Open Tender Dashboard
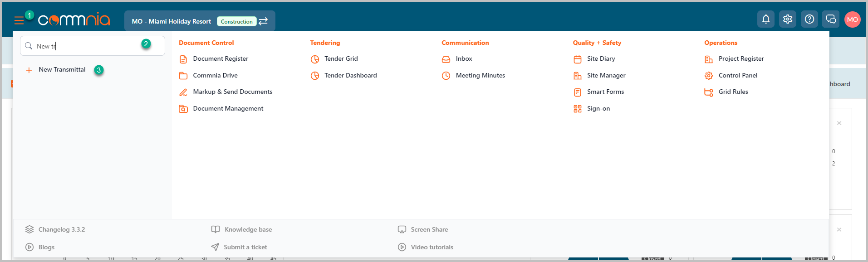The image size is (868, 262). pos(351,76)
